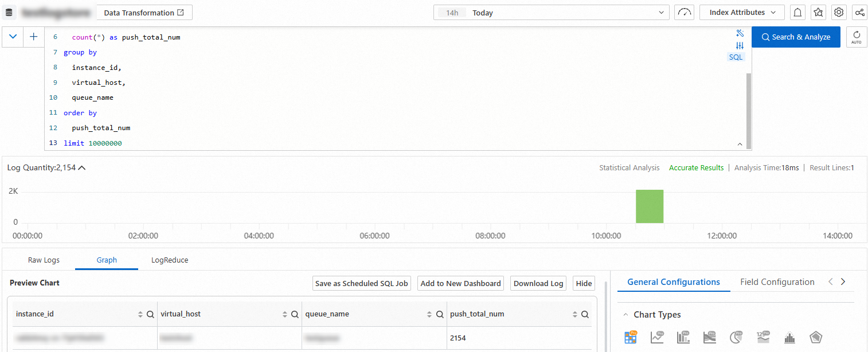This screenshot has width=868, height=352.
Task: Show previous configuration tabs arrow
Action: (x=831, y=281)
